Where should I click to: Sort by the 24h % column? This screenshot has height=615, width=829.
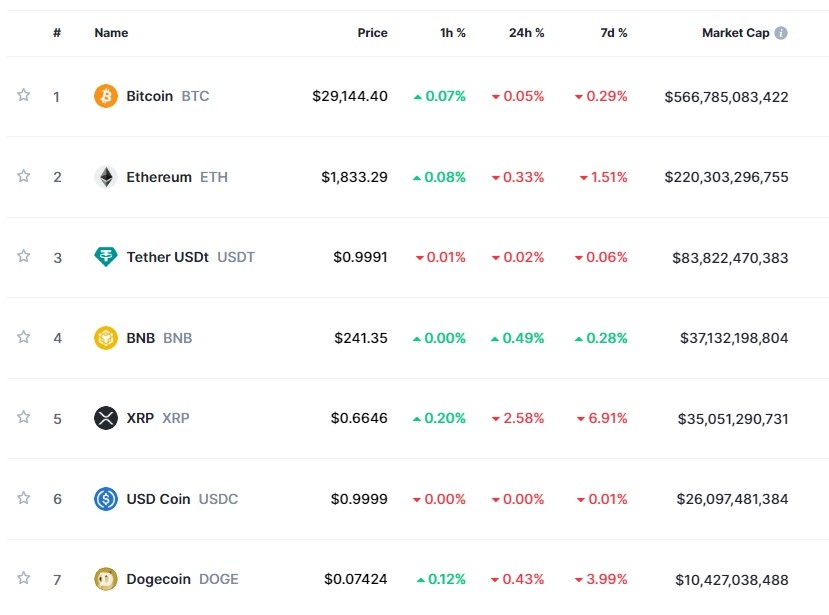[526, 33]
